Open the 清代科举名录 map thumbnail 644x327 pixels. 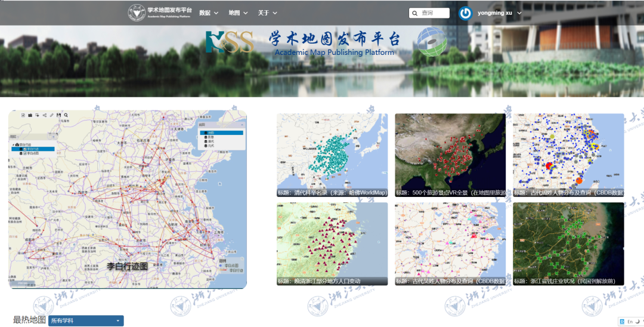(x=332, y=155)
